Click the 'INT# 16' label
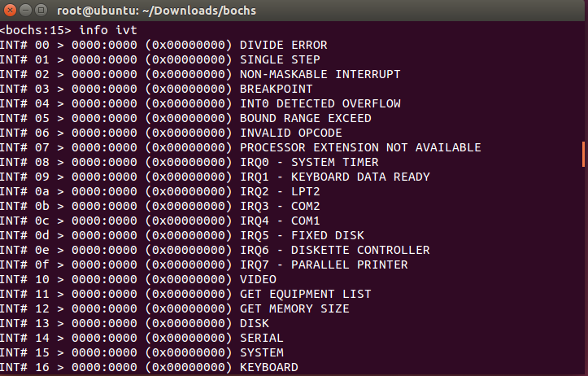The height and width of the screenshot is (376, 588). click(24, 367)
